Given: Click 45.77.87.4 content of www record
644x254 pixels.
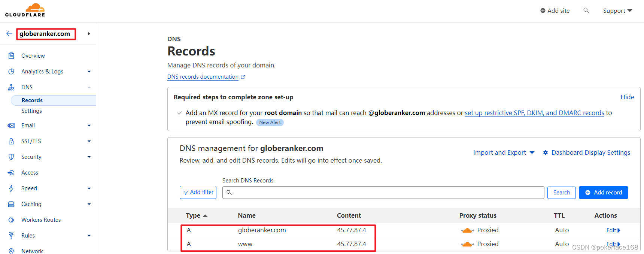Looking at the screenshot, I should coord(352,244).
